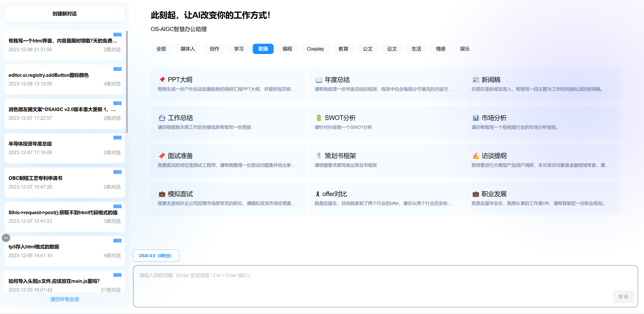Click the ribbon icon beside offer对比

pos(318,194)
